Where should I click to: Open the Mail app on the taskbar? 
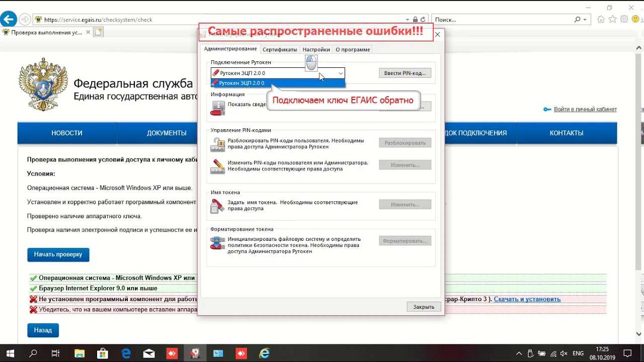[149, 353]
